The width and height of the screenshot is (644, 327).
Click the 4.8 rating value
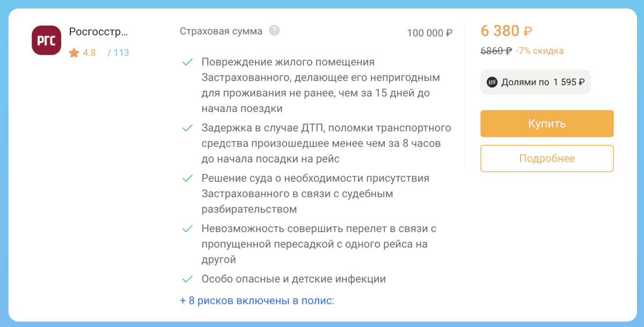point(89,53)
